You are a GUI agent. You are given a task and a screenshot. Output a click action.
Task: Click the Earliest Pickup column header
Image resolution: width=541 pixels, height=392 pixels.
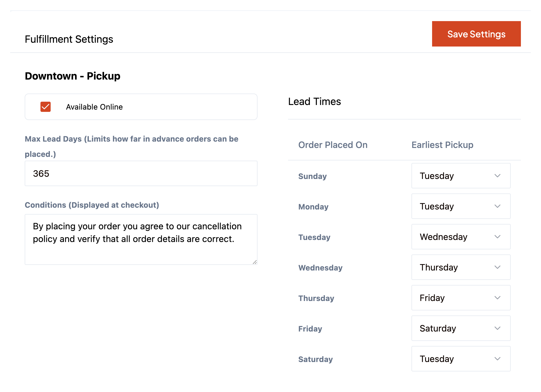442,145
